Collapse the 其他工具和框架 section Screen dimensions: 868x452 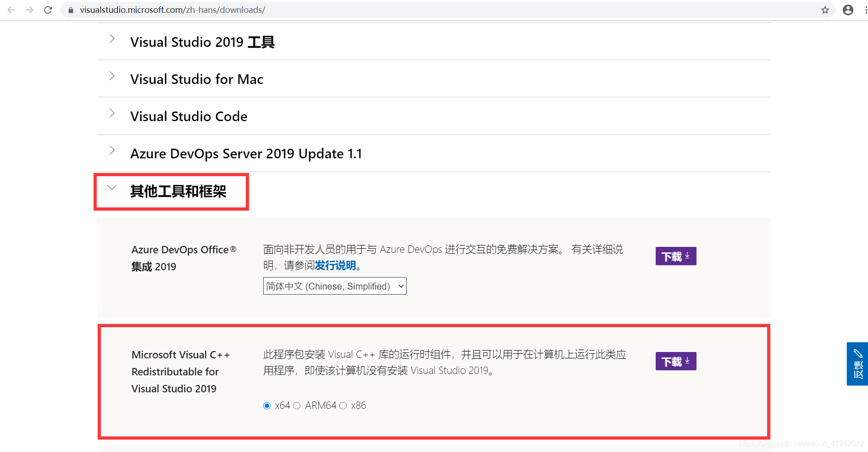[x=171, y=191]
